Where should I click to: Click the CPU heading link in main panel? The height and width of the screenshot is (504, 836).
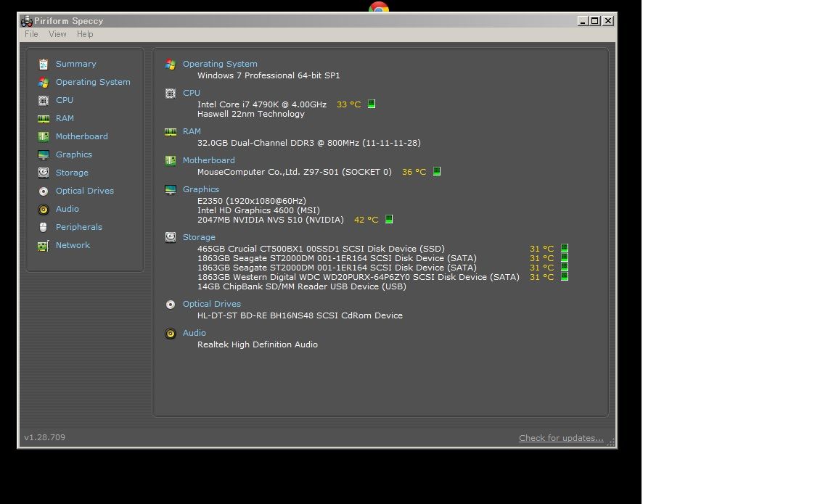[x=192, y=93]
